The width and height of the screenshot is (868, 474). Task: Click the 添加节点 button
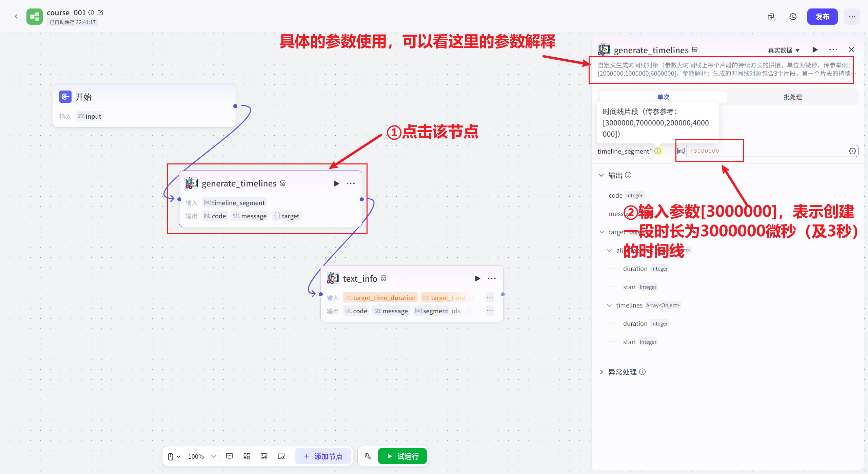[323, 456]
